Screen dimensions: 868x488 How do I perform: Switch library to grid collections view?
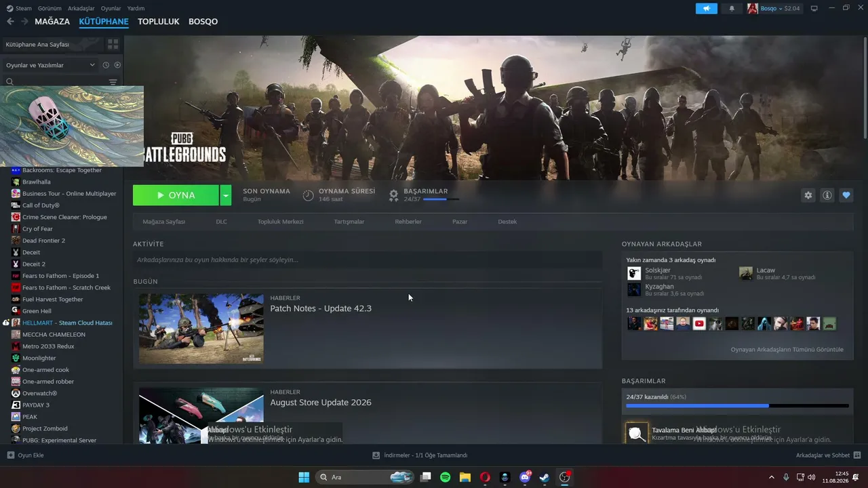click(x=113, y=44)
